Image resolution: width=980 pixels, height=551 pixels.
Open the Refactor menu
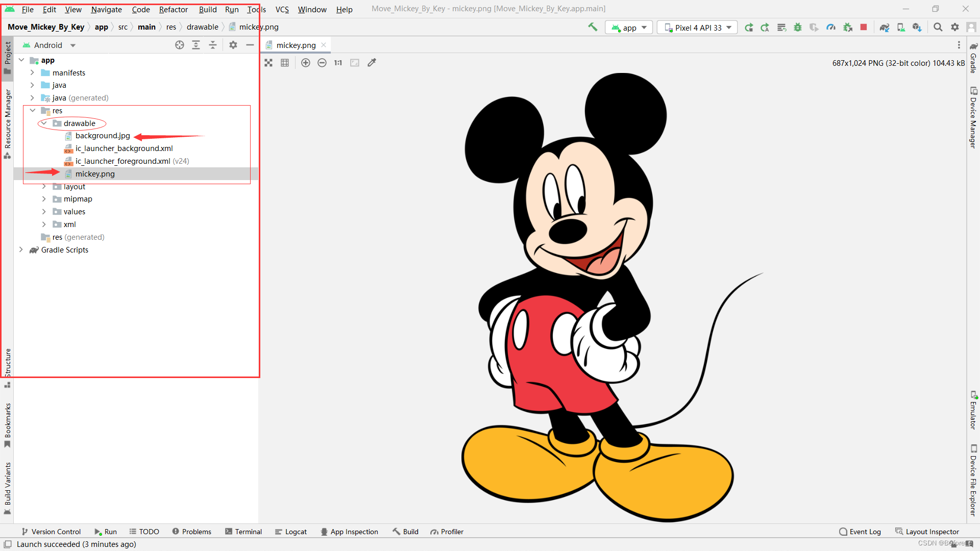coord(173,9)
